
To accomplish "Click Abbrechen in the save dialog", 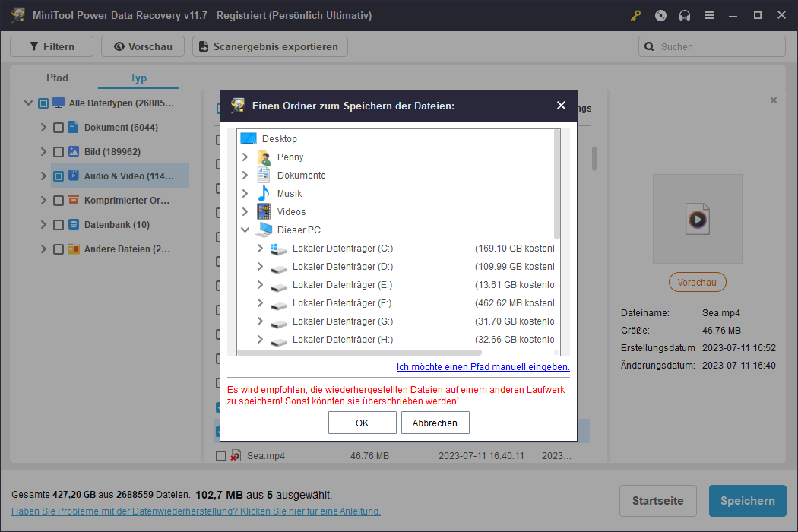I will coord(435,423).
